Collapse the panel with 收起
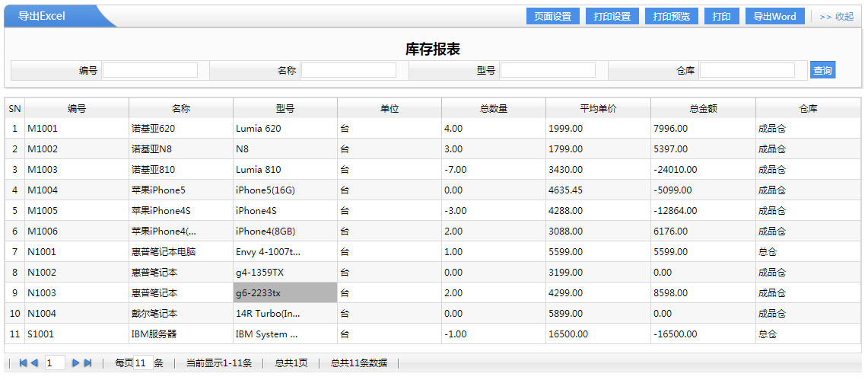This screenshot has height=380, width=868. click(837, 16)
